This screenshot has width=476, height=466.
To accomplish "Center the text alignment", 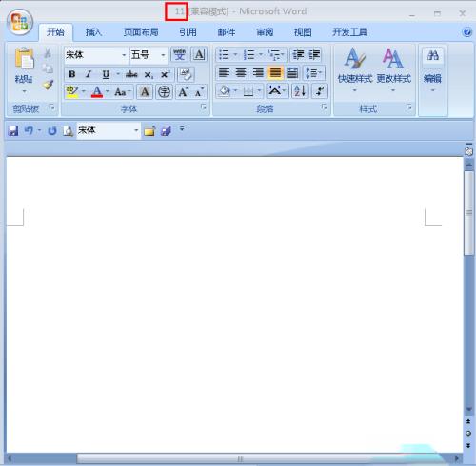I will coord(241,73).
